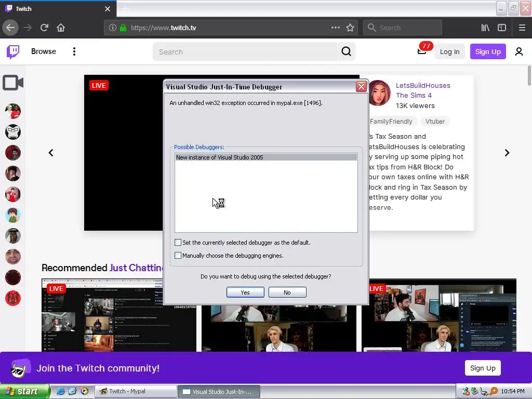Select New instance of Visual Studio 2005
Screen dimensions: 532x399
[266, 157]
